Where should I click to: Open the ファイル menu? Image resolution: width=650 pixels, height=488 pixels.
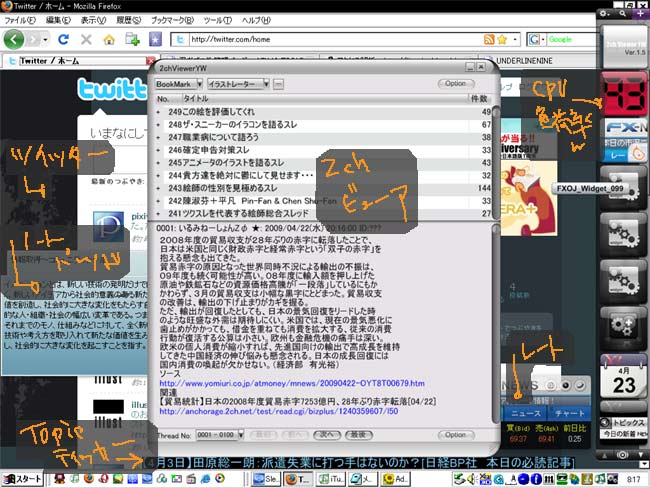click(x=19, y=20)
